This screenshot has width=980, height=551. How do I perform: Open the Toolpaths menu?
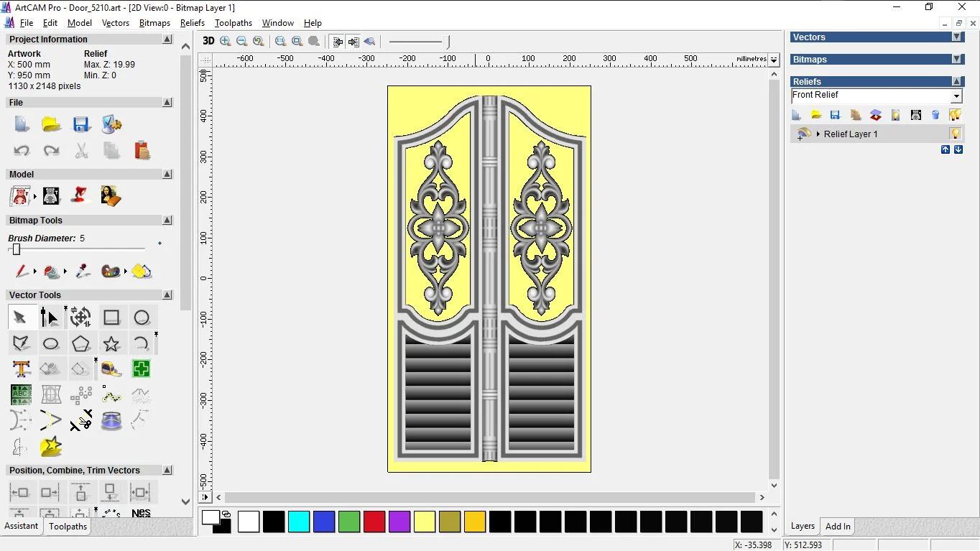coord(234,22)
